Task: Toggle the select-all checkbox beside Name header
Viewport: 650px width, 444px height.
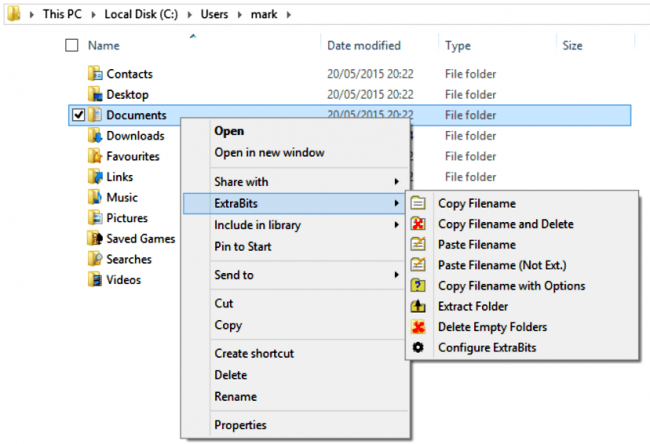Action: 71,46
